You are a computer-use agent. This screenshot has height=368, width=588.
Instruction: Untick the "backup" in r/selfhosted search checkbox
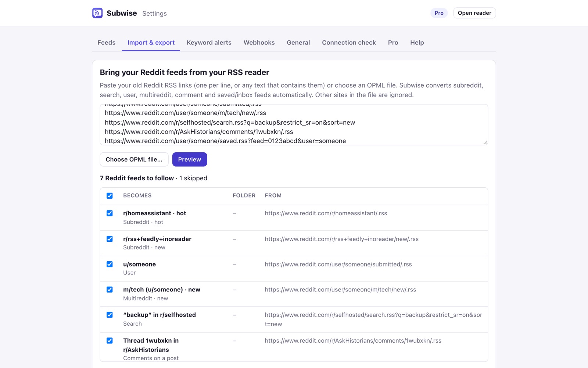110,315
